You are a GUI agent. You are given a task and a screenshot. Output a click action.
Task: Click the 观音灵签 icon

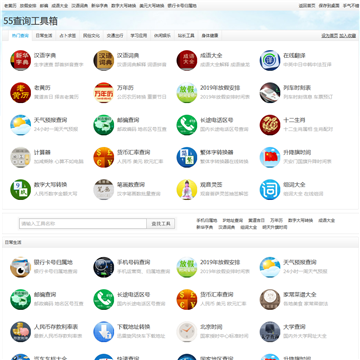coord(187,190)
